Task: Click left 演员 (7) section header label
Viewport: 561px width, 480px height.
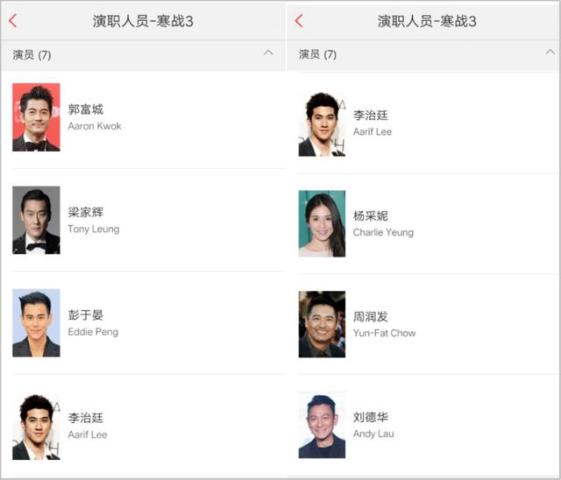Action: (x=32, y=55)
